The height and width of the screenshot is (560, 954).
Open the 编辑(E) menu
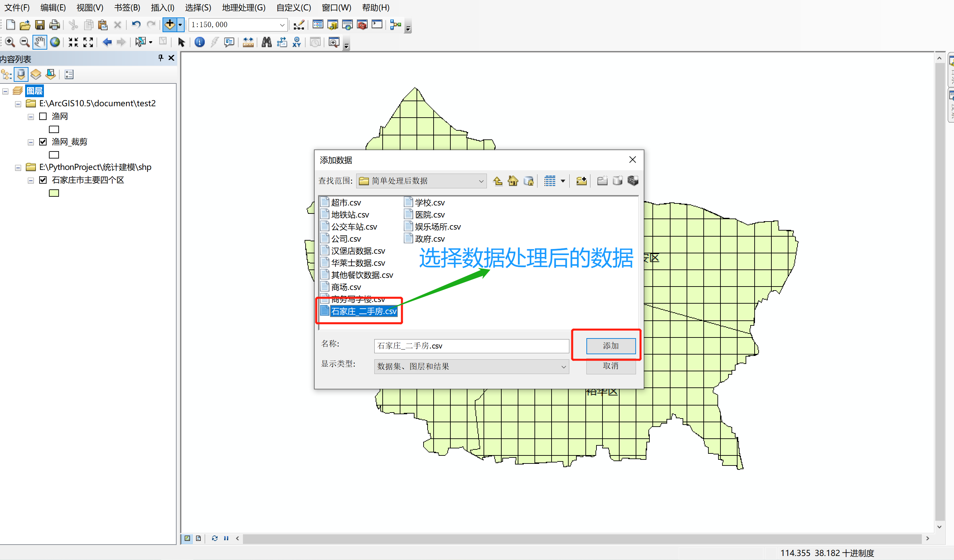click(x=53, y=8)
